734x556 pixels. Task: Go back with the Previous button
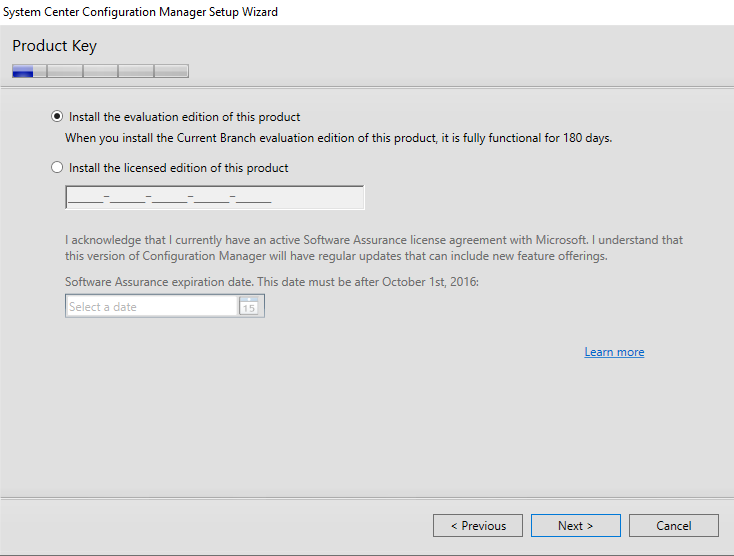[x=478, y=526]
